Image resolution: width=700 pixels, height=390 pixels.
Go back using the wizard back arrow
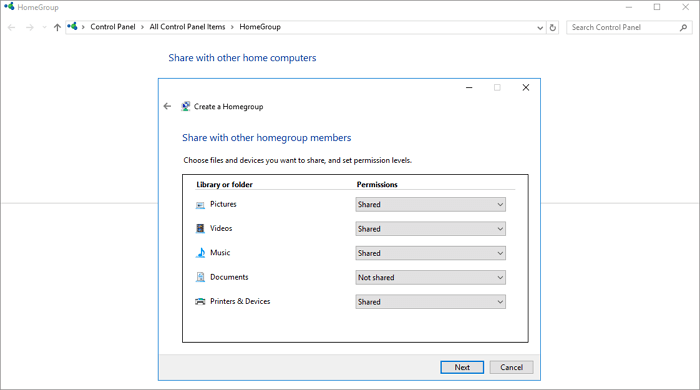click(x=167, y=106)
